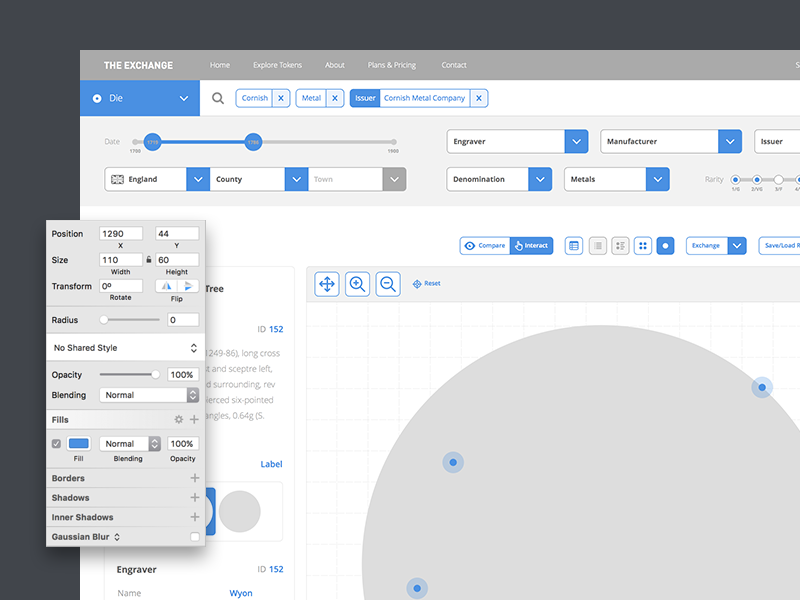This screenshot has width=800, height=600.
Task: Open the Wyon engraver name link
Action: coord(241,593)
